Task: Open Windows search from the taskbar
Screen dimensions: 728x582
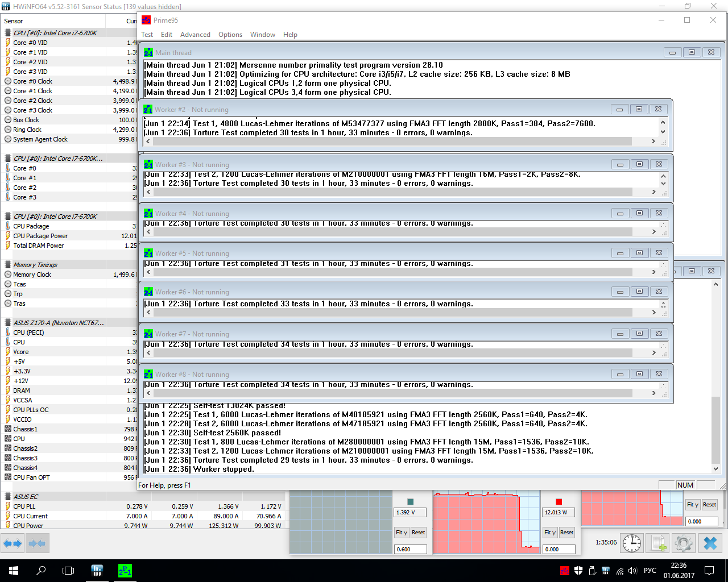Action: (x=41, y=571)
